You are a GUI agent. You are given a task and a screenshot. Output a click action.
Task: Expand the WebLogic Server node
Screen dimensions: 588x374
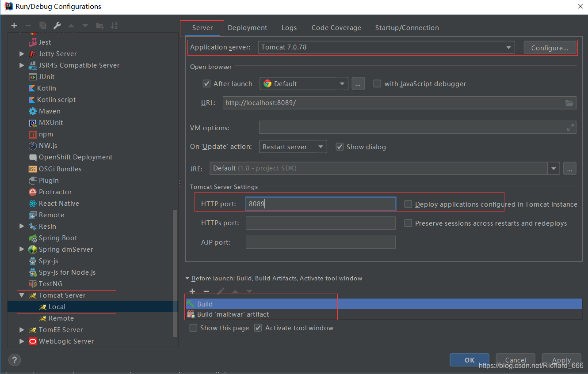pyautogui.click(x=22, y=341)
